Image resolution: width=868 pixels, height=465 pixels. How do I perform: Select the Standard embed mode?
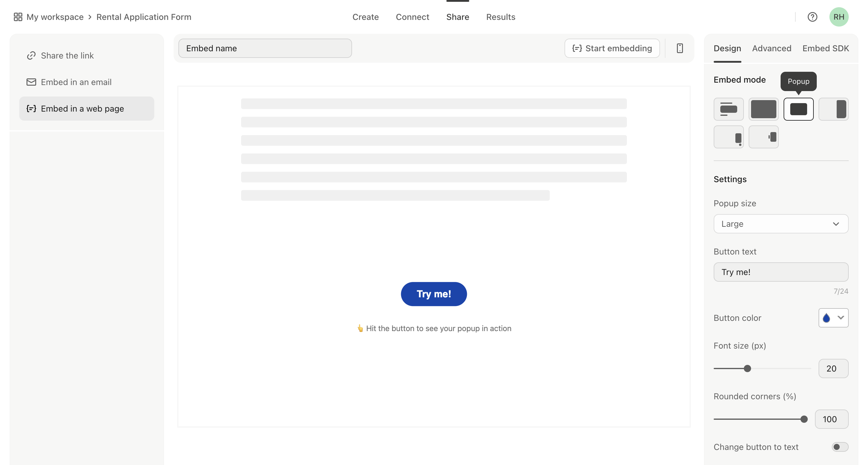click(x=729, y=109)
